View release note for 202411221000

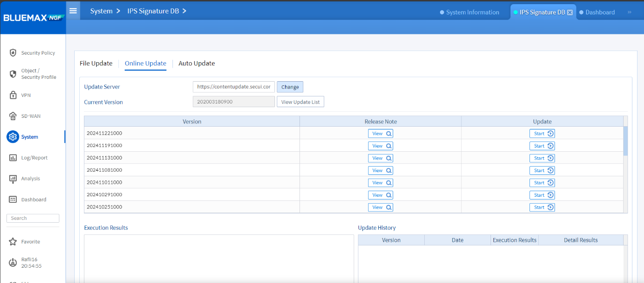[381, 134]
